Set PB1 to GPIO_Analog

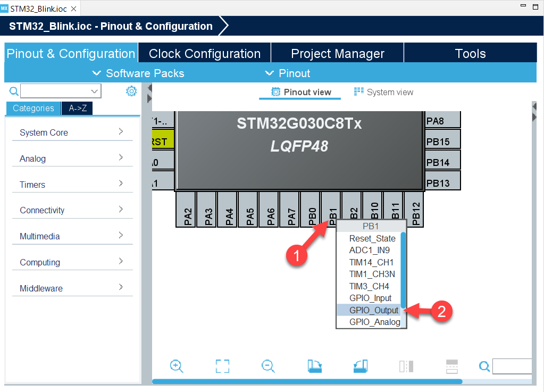pos(369,322)
